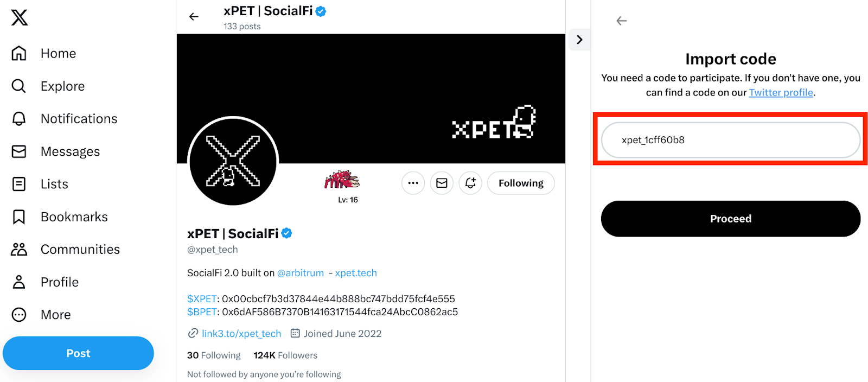
Task: Send a message via envelope icon
Action: click(442, 183)
